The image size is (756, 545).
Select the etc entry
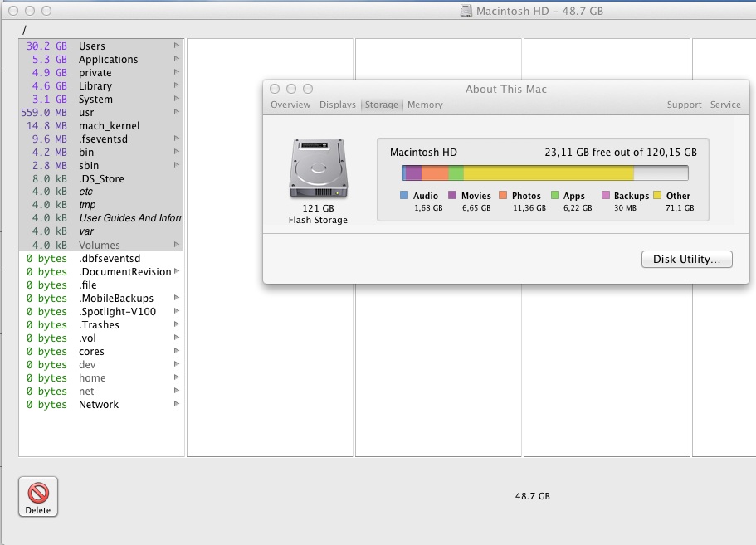(101, 192)
